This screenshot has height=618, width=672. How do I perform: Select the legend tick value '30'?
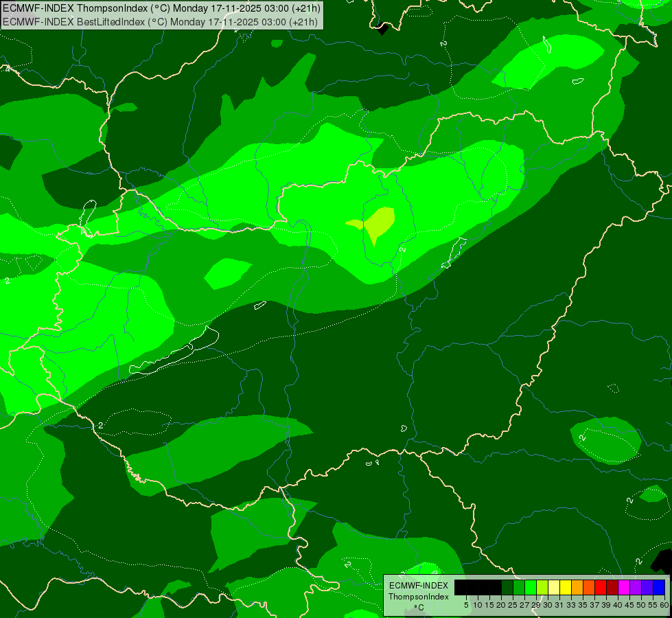coord(548,605)
